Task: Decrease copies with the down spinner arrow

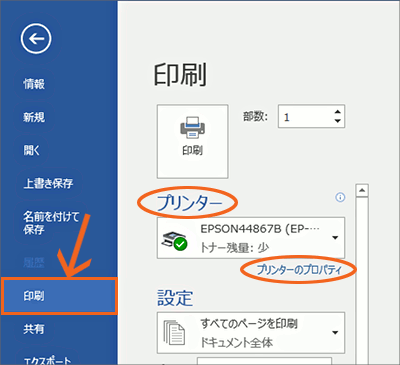Action: tap(338, 121)
